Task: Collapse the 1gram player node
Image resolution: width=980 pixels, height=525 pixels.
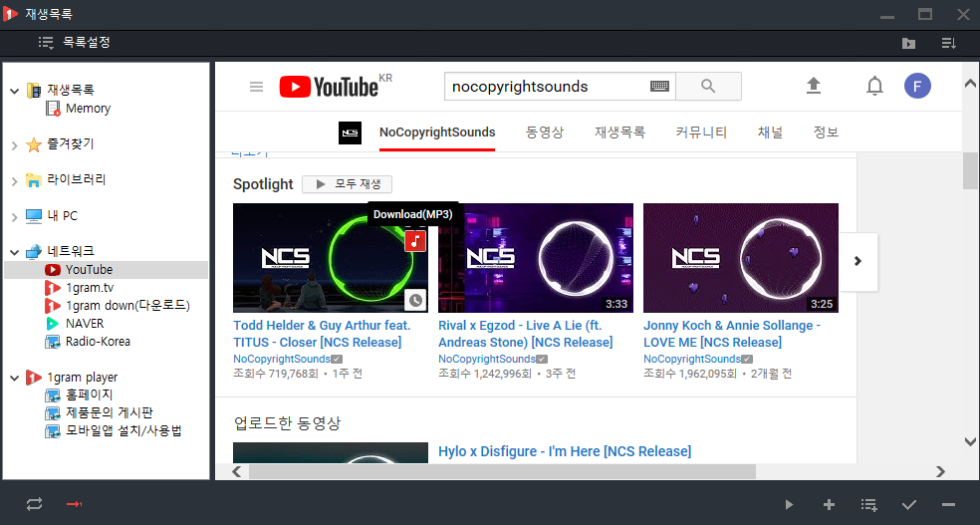Action: point(14,379)
